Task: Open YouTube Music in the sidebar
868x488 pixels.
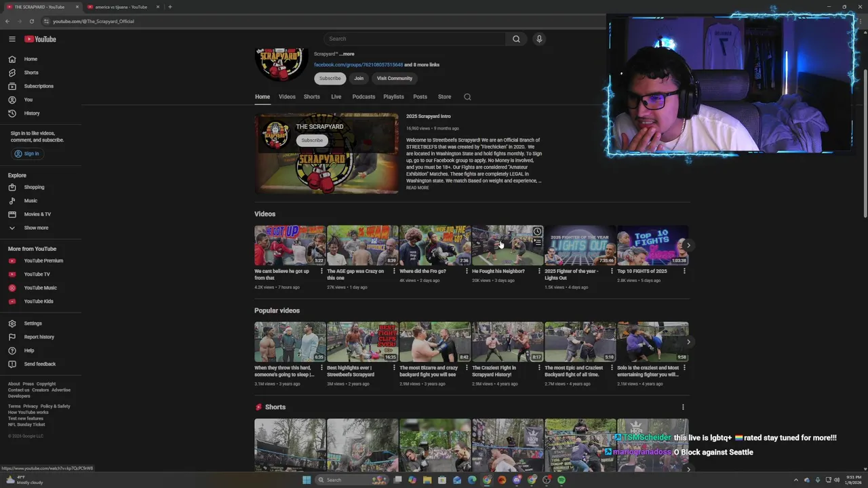Action: pyautogui.click(x=41, y=287)
